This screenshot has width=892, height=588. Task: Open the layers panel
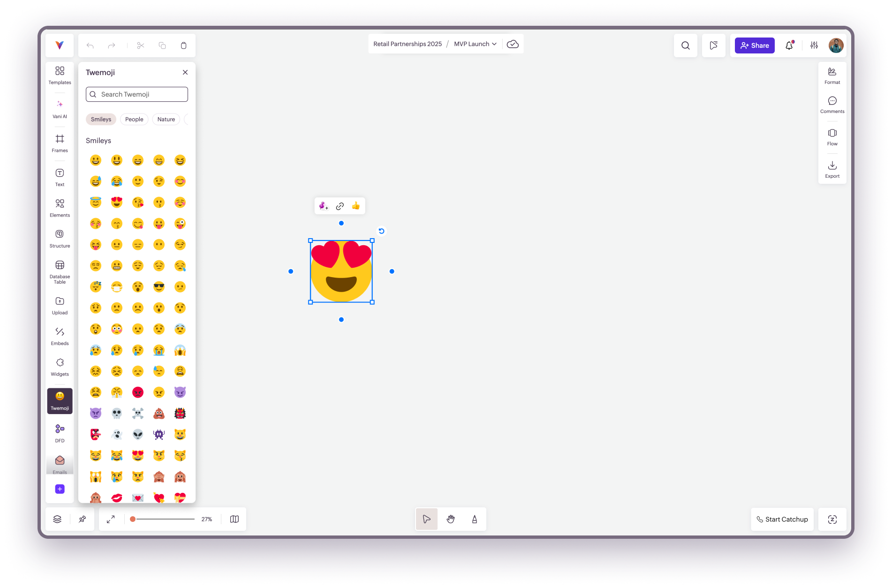[x=57, y=519]
